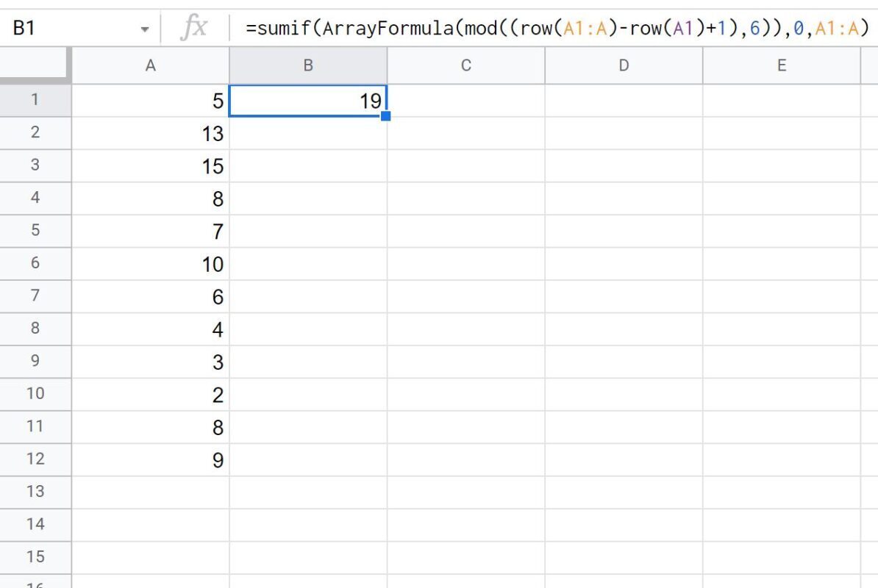878x588 pixels.
Task: Select row 1 header
Action: point(35,100)
